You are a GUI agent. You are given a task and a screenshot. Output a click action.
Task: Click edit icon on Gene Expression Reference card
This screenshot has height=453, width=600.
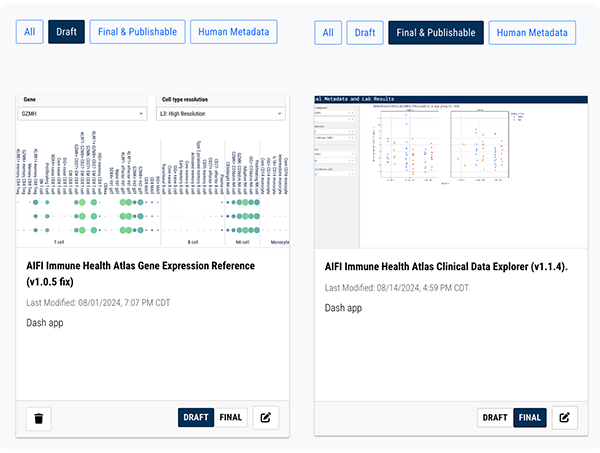(267, 418)
